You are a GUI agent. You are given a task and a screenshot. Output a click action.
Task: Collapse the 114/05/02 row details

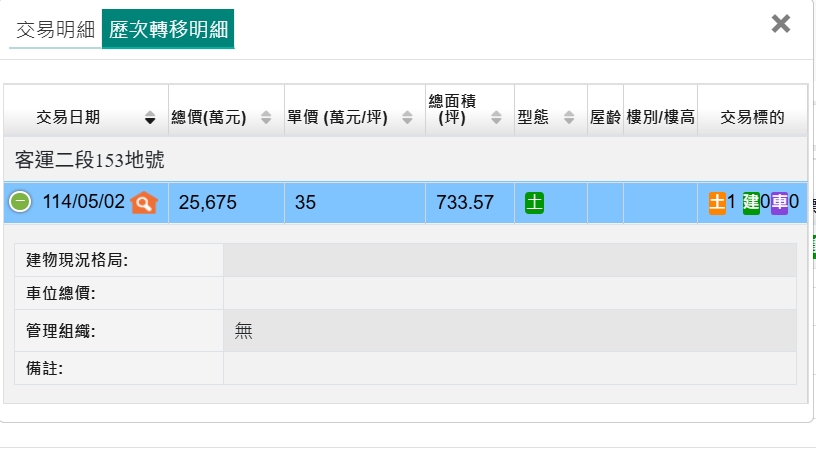[x=20, y=202]
